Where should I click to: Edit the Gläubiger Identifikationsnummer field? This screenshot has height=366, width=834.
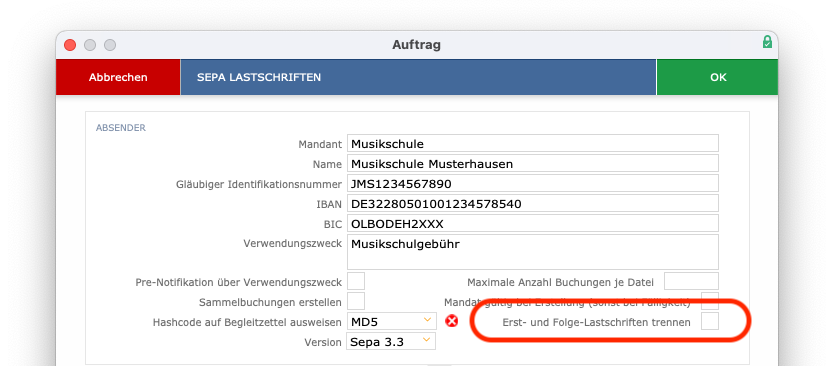tap(533, 183)
